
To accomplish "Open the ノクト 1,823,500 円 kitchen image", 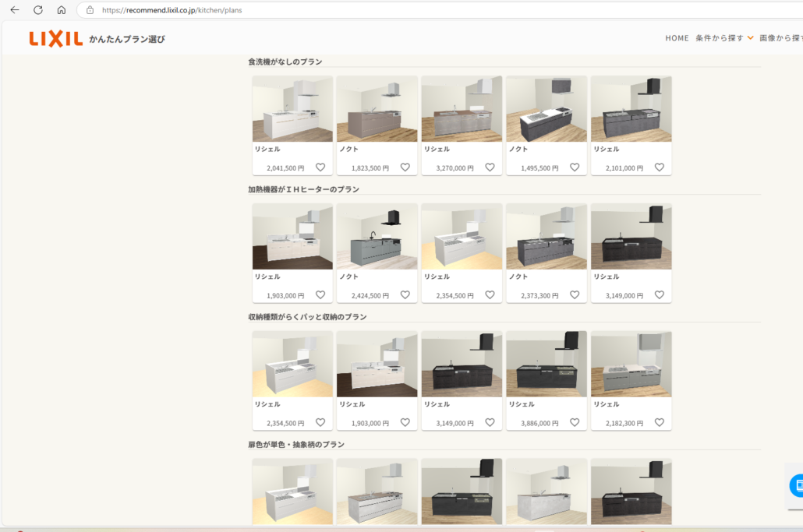I will tap(377, 109).
